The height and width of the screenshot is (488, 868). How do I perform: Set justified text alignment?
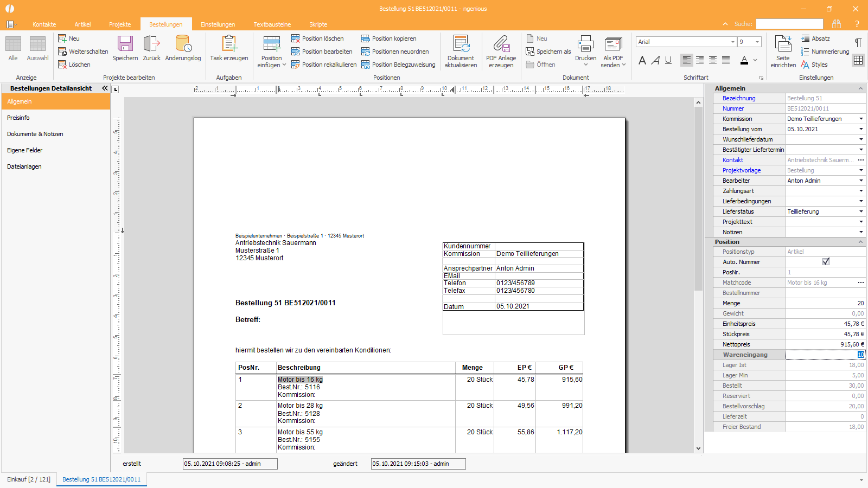[726, 60]
